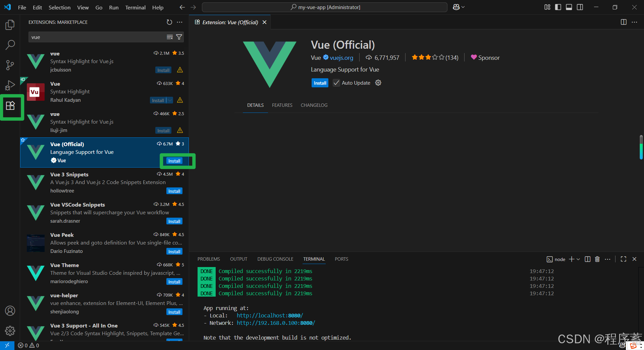Image resolution: width=644 pixels, height=350 pixels.
Task: Customize layout from title bar
Action: (547, 7)
